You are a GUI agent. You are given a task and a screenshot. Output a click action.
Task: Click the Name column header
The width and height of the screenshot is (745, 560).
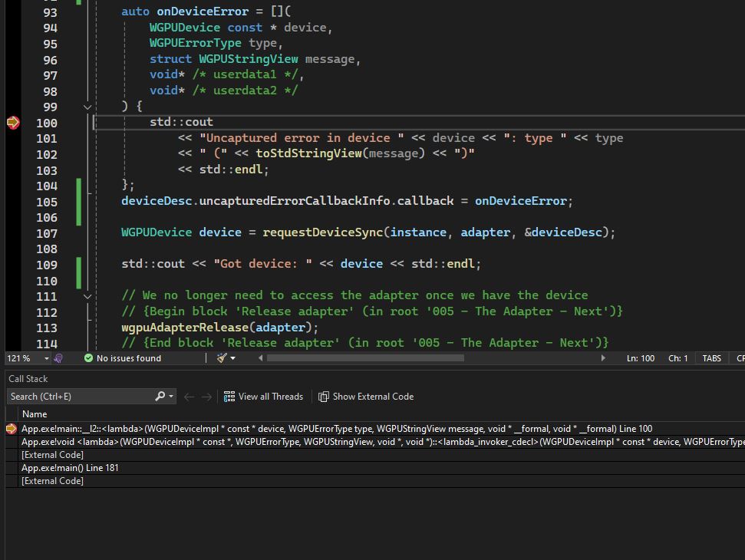pyautogui.click(x=35, y=414)
